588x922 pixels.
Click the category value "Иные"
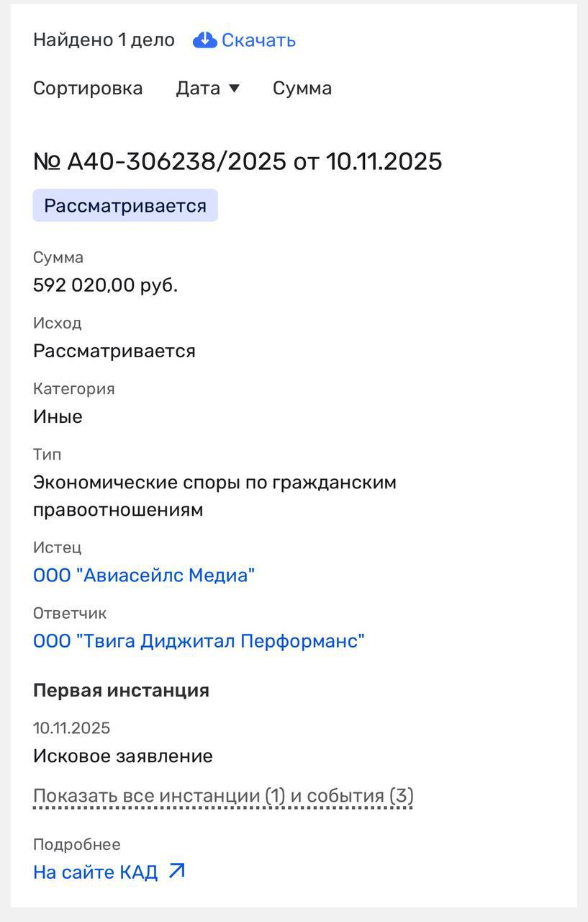coord(58,416)
